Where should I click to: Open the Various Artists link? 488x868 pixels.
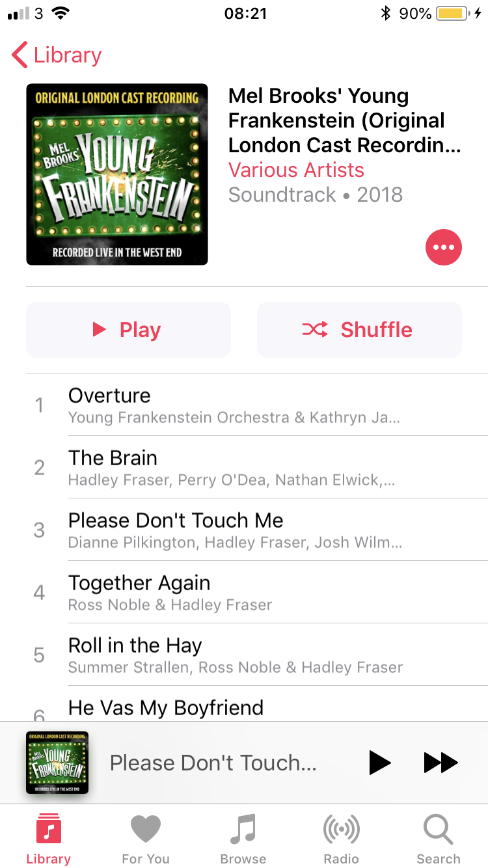coord(296,170)
